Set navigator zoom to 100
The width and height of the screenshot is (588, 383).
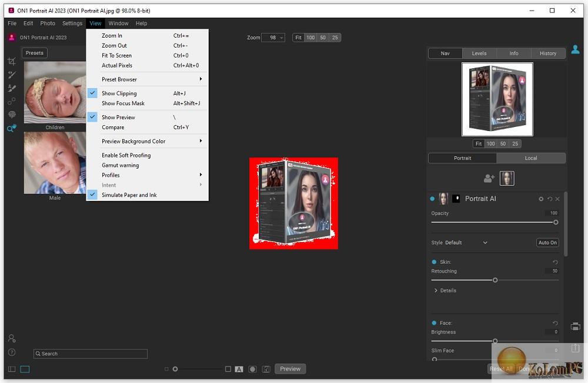coord(490,143)
